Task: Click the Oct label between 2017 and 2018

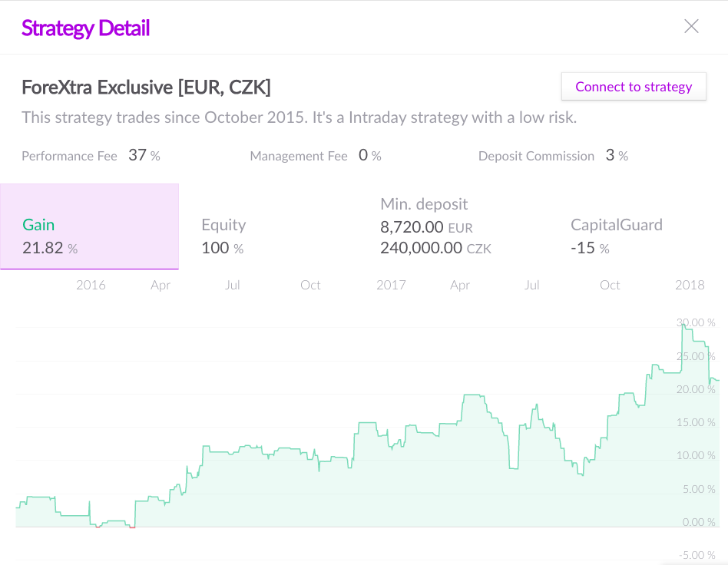Action: (x=610, y=285)
